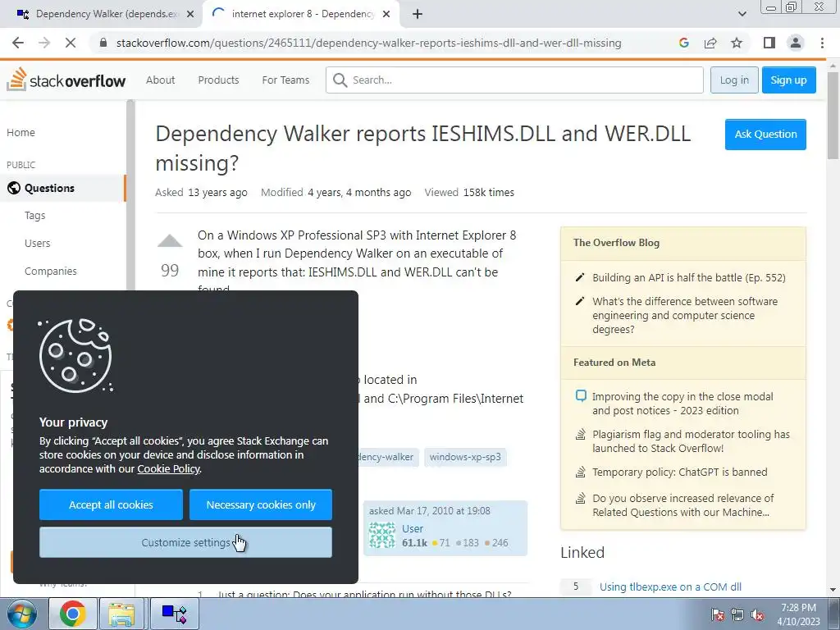Click the browser back arrow
The image size is (840, 630).
(x=18, y=43)
